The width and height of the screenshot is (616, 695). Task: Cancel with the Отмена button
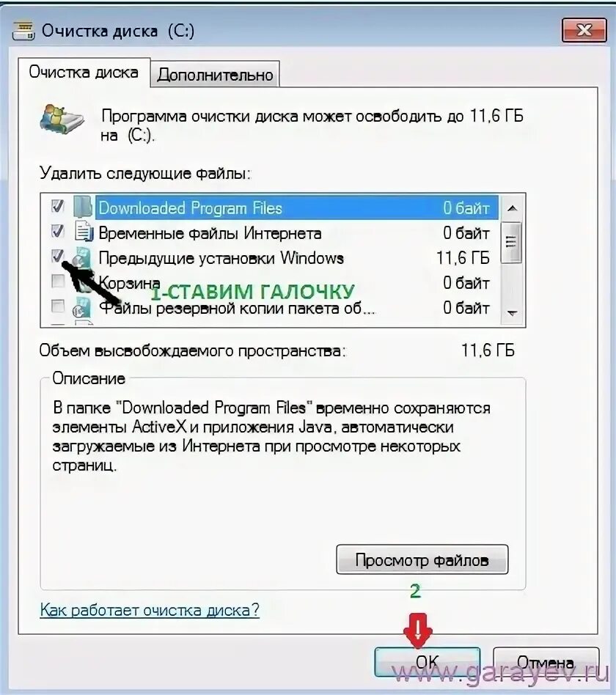546,662
